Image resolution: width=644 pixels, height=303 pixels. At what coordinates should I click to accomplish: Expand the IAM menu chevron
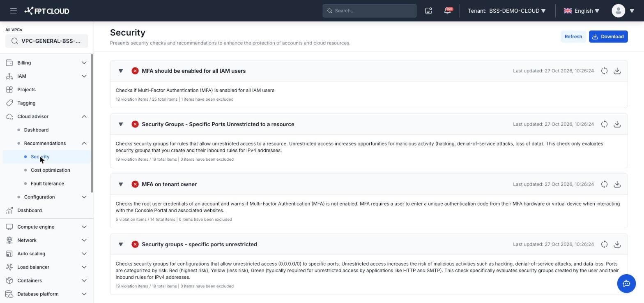84,76
